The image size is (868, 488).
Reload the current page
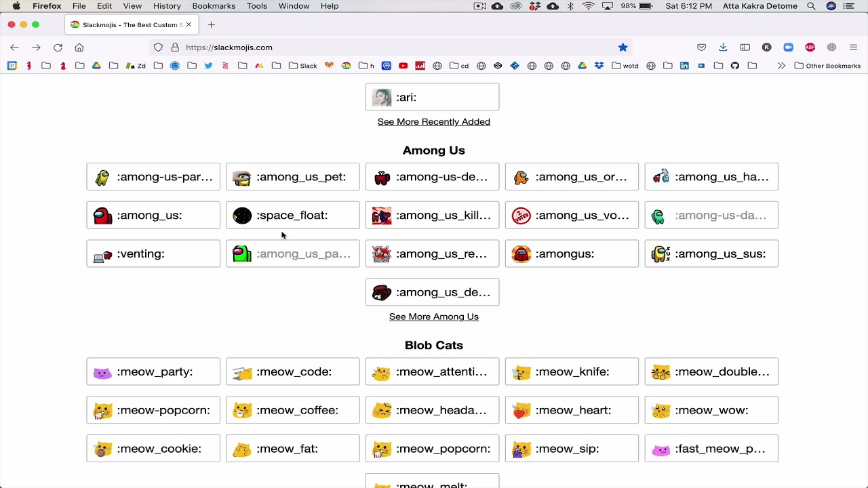(x=58, y=47)
